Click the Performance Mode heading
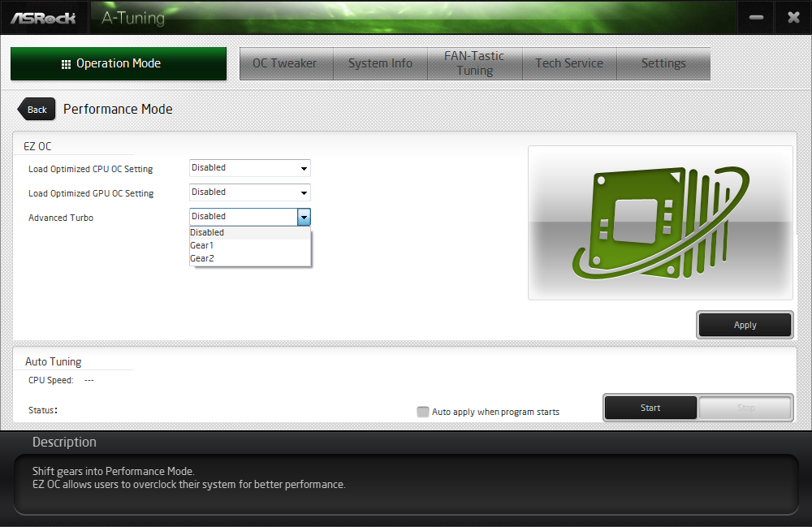Viewport: 812px width, 527px height. point(118,110)
